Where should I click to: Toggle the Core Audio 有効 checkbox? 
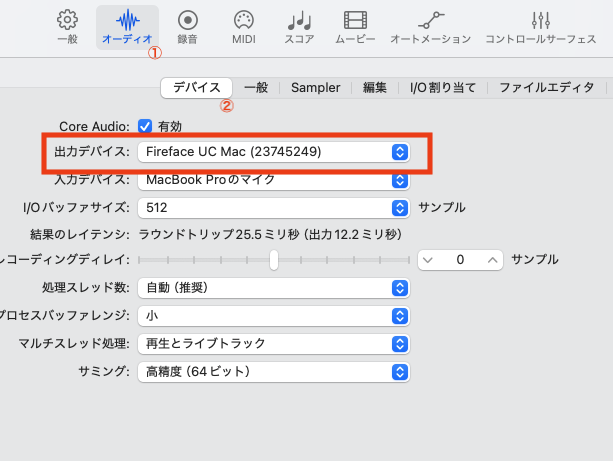[145, 126]
